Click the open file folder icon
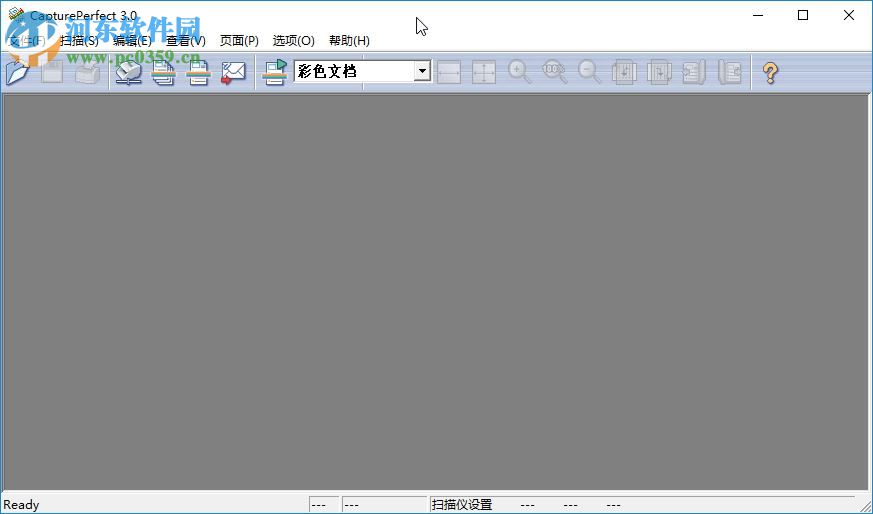873x514 pixels. [17, 72]
